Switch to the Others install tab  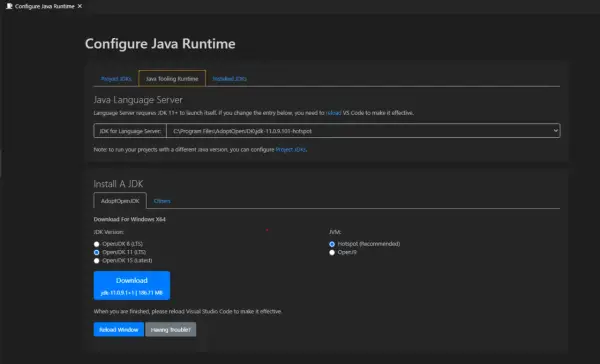(162, 201)
